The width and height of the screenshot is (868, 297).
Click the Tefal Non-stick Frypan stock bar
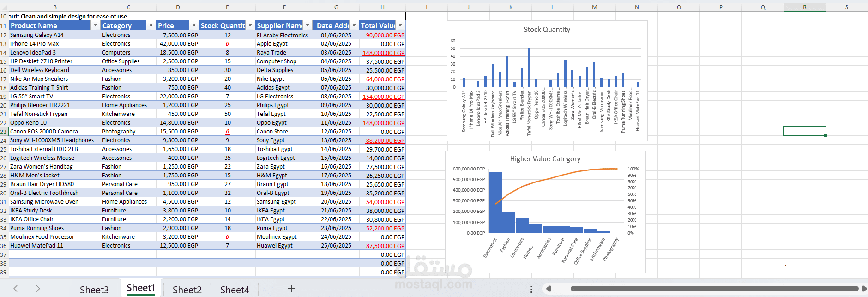coord(529,68)
